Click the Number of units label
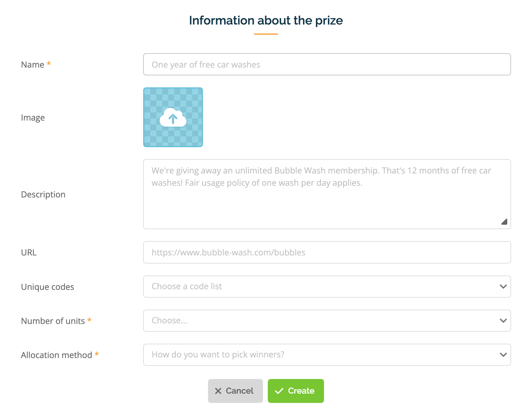The height and width of the screenshot is (411, 532). [x=53, y=321]
